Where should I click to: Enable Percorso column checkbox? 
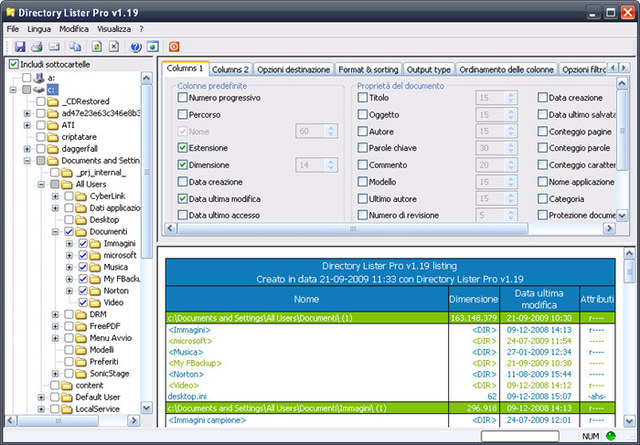coord(182,114)
